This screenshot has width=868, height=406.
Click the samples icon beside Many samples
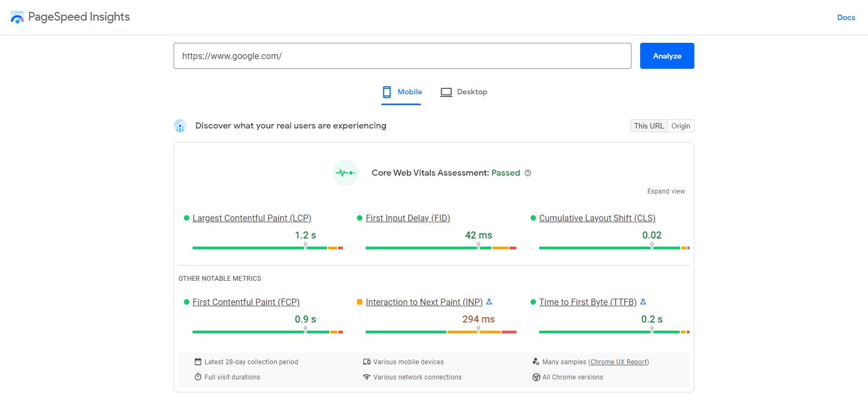pos(536,362)
